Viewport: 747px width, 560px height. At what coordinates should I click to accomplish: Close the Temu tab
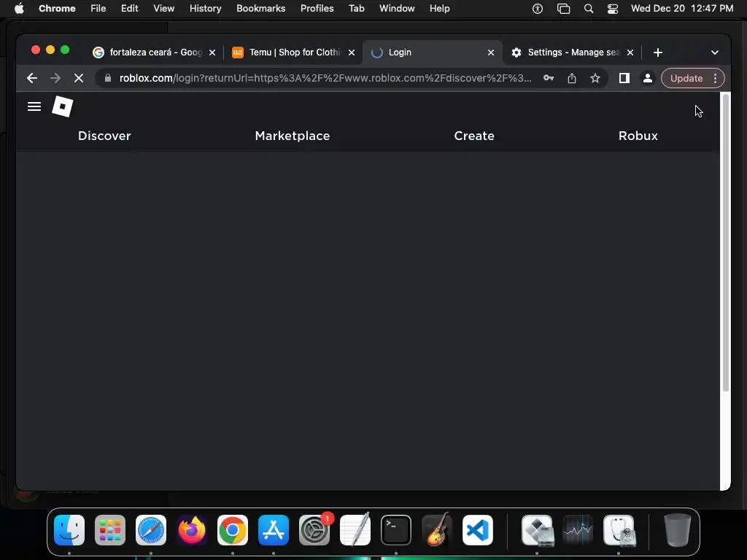tap(352, 52)
